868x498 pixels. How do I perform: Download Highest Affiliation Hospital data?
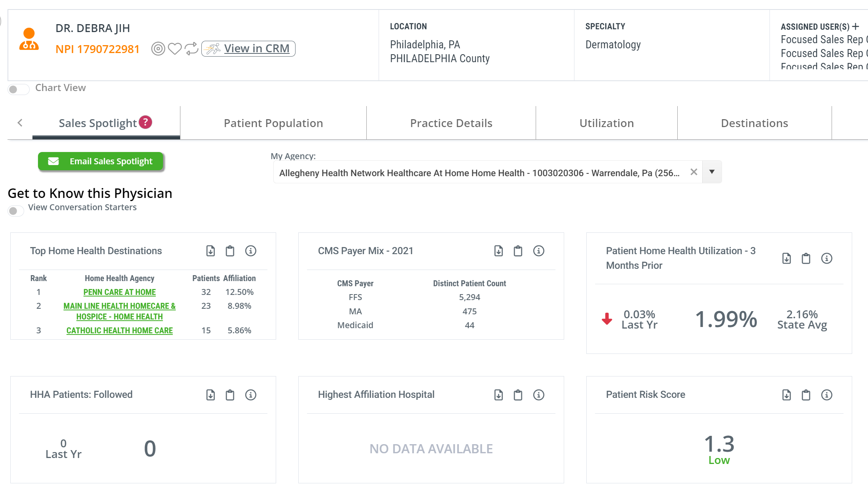pos(498,395)
